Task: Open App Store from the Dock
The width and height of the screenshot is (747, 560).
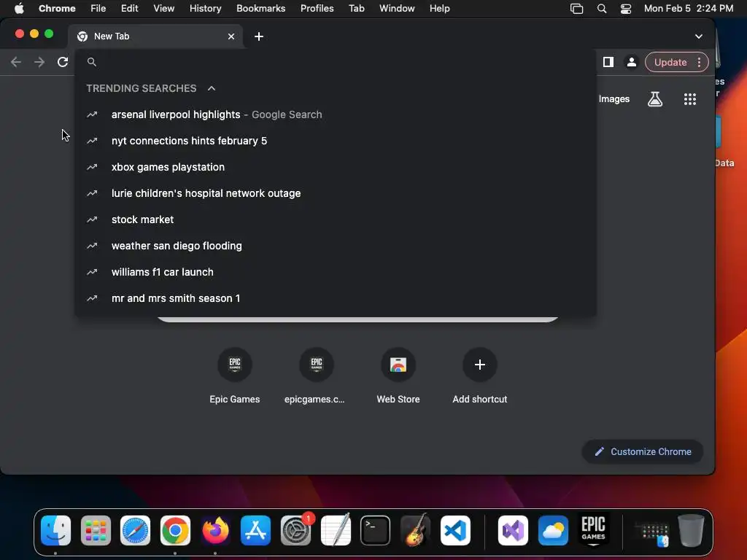Action: tap(255, 531)
